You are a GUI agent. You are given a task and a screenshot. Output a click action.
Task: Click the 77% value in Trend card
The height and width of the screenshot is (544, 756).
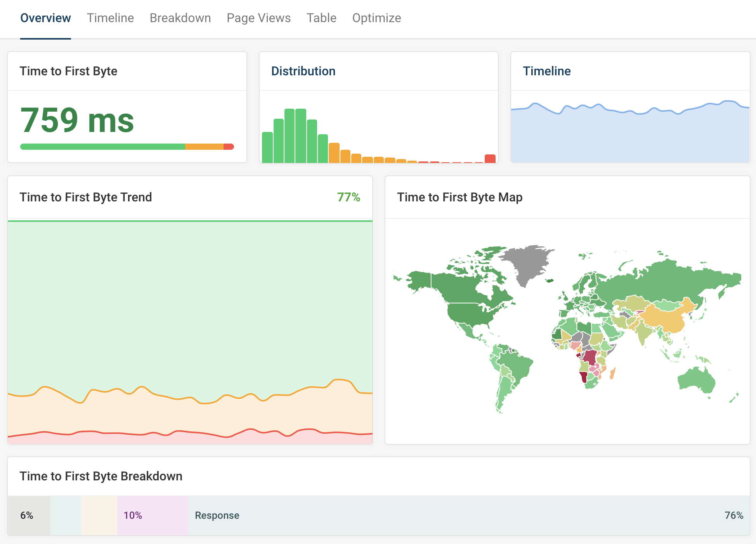349,197
